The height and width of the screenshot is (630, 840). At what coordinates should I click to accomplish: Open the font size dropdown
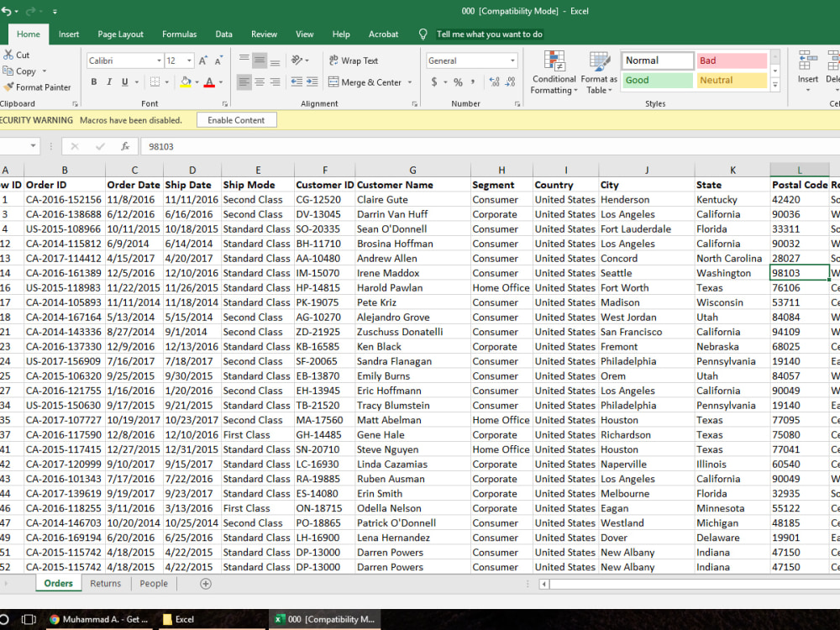pyautogui.click(x=190, y=60)
